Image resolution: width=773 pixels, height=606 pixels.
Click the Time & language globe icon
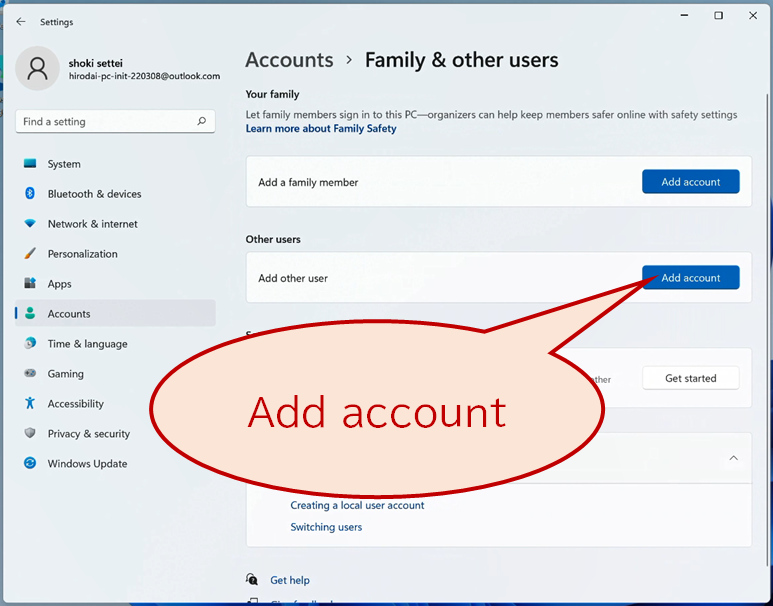click(30, 343)
